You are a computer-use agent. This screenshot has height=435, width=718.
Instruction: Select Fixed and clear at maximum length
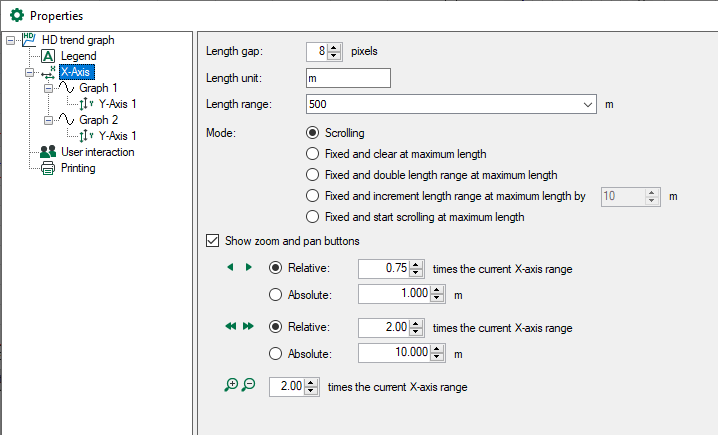coord(313,154)
